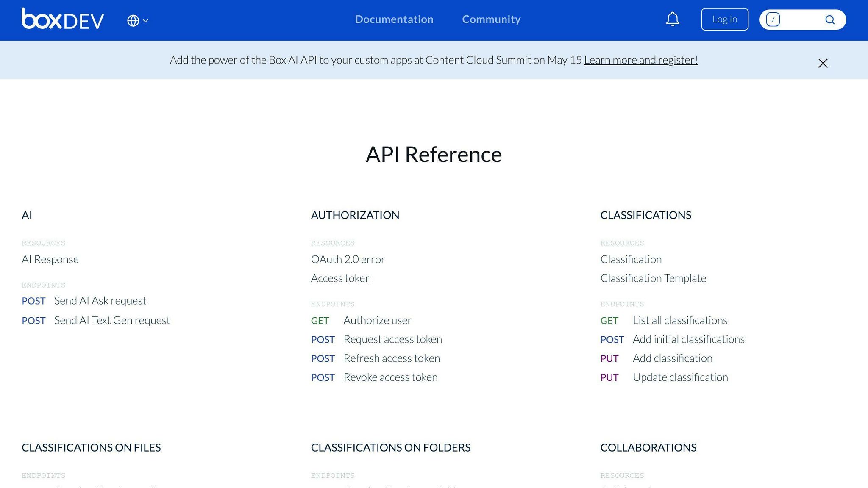Open the 'Send AI Ask request' endpoint
The height and width of the screenshot is (488, 868).
click(100, 300)
